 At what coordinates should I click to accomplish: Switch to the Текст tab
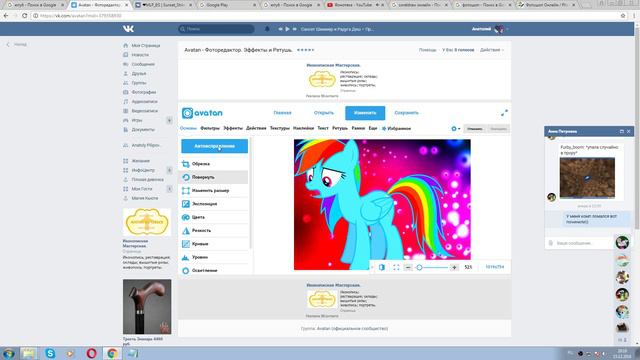(323, 128)
